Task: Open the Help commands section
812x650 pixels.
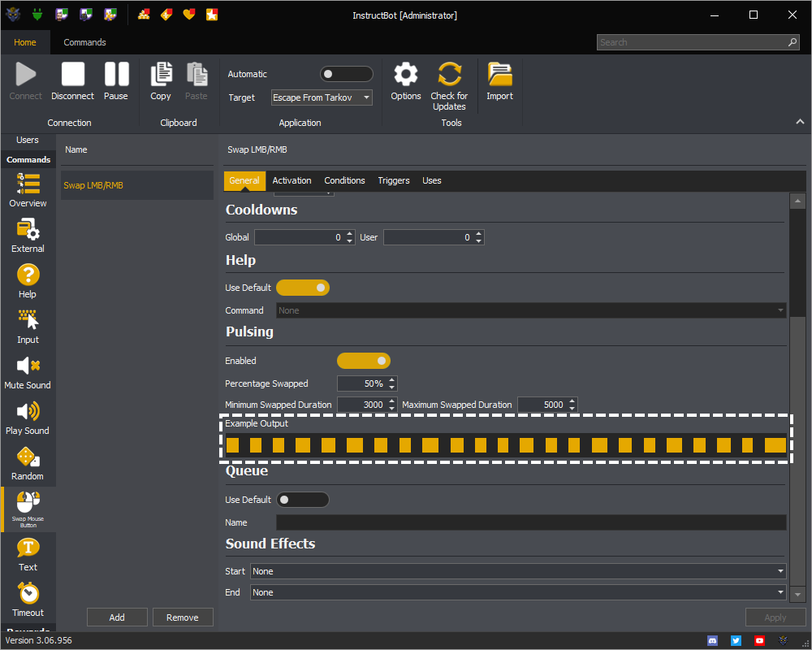Action: point(28,281)
